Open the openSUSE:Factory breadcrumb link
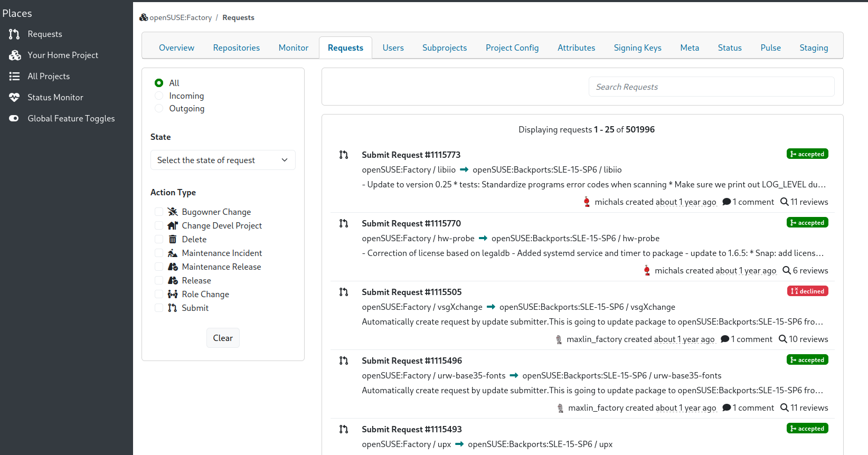This screenshot has height=455, width=868. pos(181,17)
